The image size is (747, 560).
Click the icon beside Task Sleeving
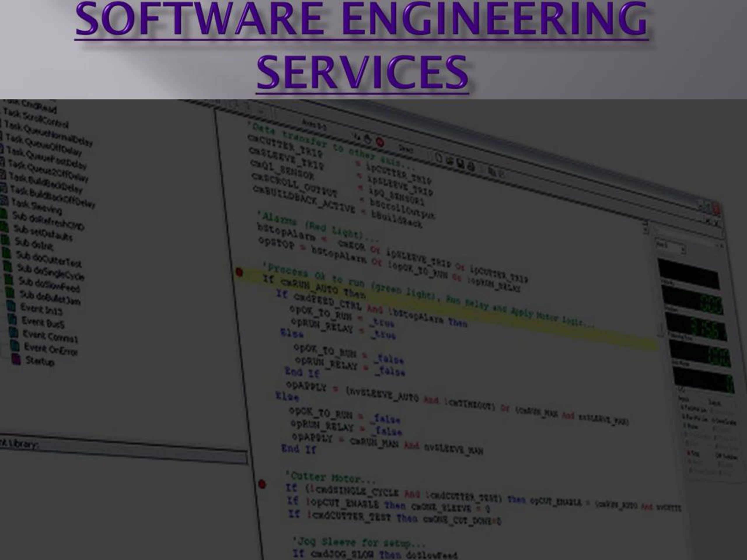4,200
